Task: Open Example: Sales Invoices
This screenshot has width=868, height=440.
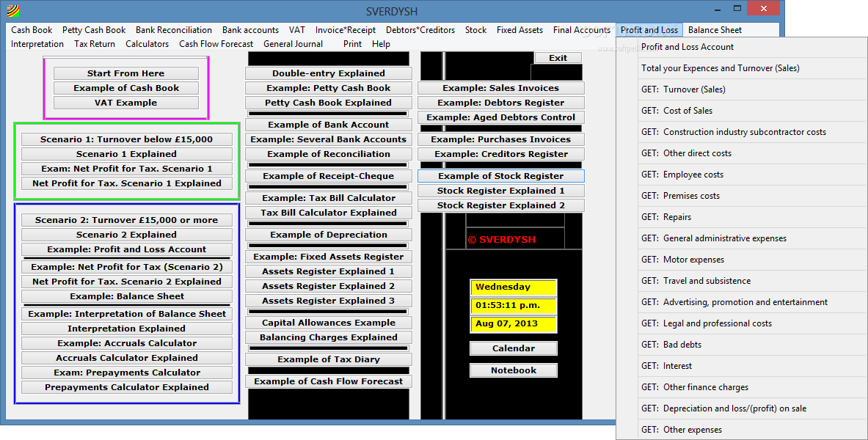Action: pyautogui.click(x=501, y=88)
